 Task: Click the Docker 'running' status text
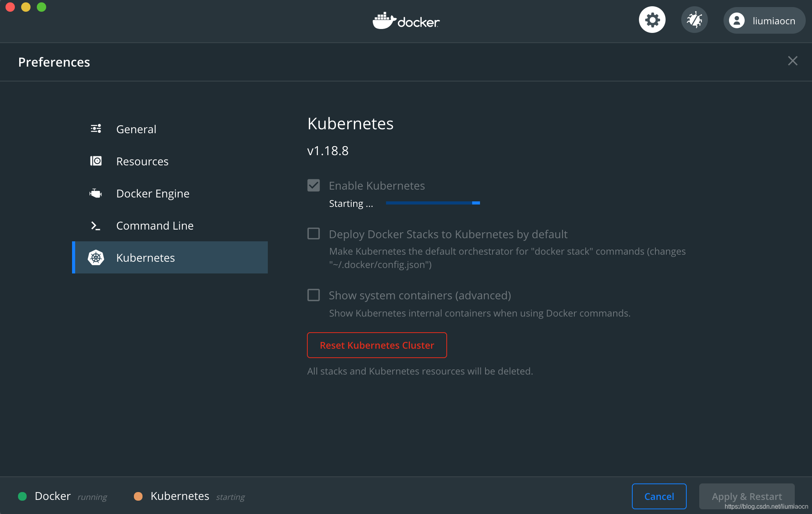92,497
